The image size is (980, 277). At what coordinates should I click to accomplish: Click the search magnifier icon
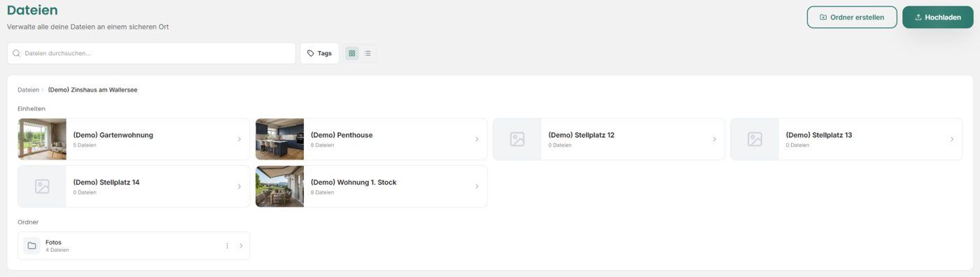16,53
